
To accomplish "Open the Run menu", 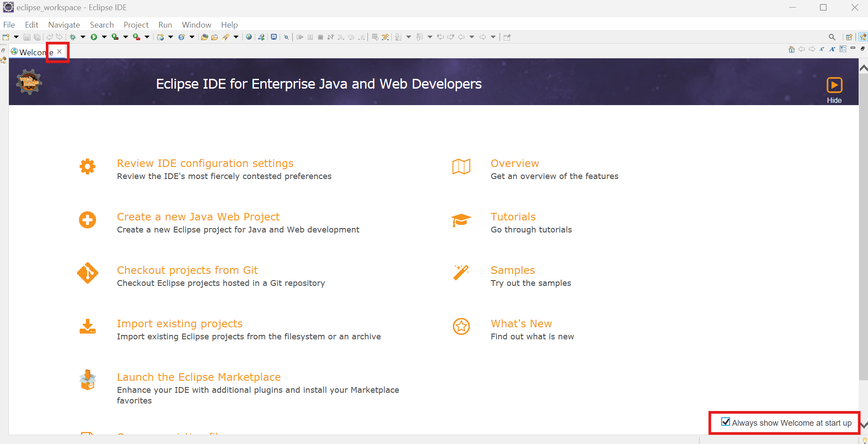I will pos(165,25).
